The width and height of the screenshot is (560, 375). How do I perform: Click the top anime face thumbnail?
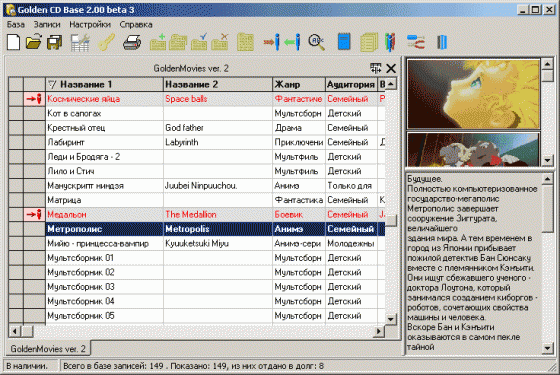click(473, 94)
